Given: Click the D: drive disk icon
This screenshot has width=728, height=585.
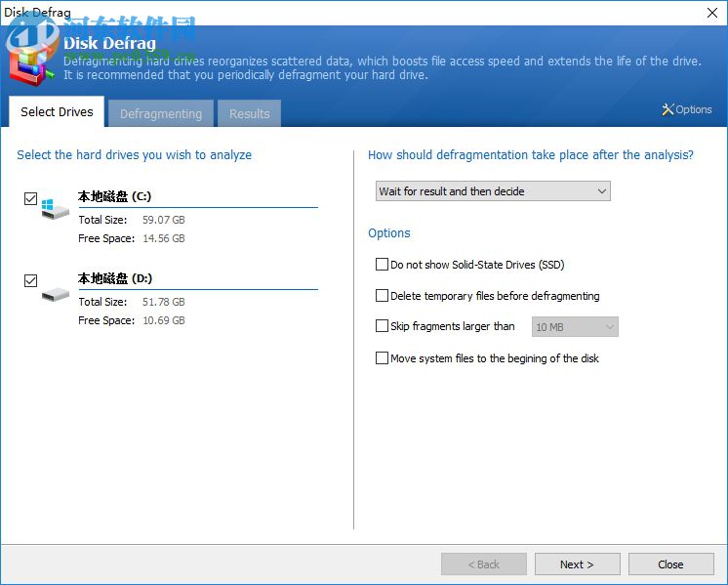Looking at the screenshot, I should tap(56, 294).
